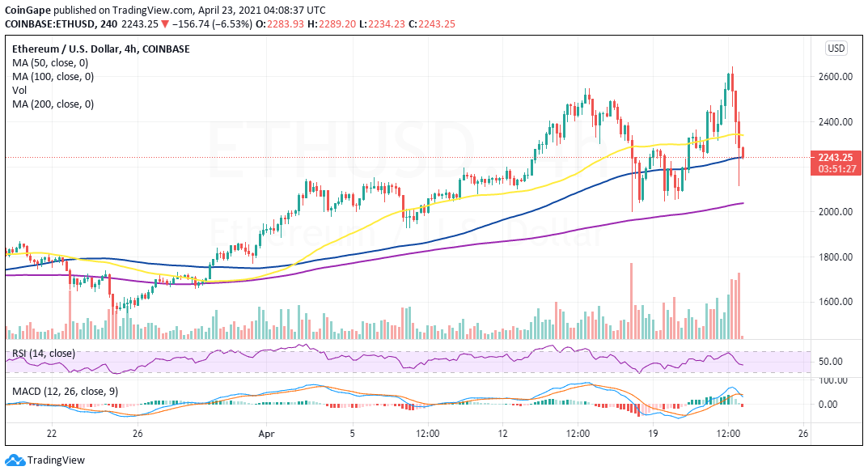Click the USD currency badge

(836, 49)
